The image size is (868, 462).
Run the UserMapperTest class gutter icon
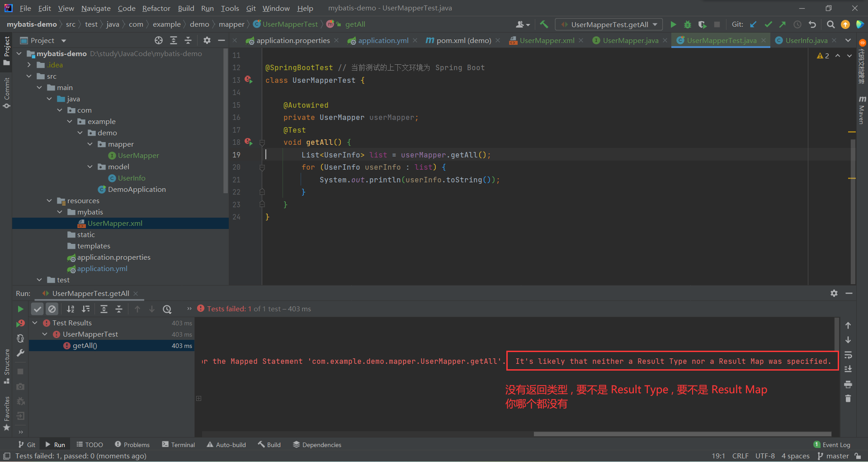point(248,80)
